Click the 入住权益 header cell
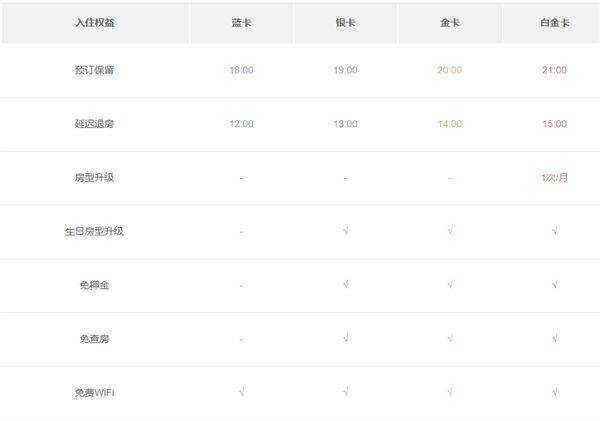The height and width of the screenshot is (421, 600). coord(95,23)
